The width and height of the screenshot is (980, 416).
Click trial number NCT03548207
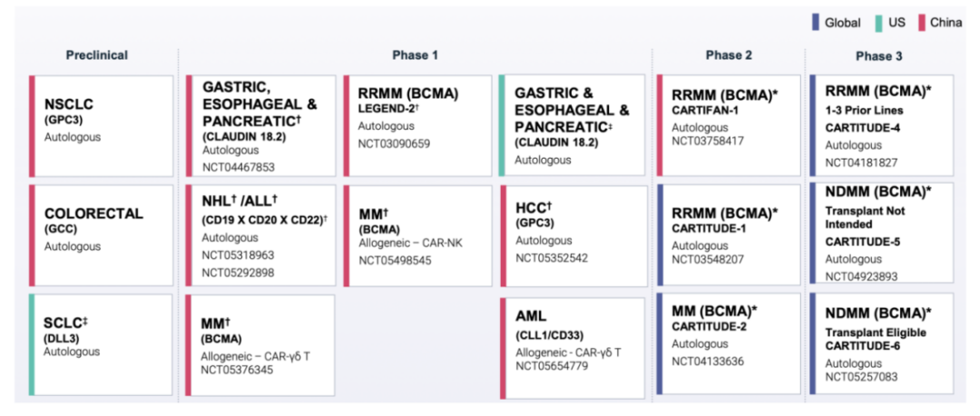tap(709, 259)
